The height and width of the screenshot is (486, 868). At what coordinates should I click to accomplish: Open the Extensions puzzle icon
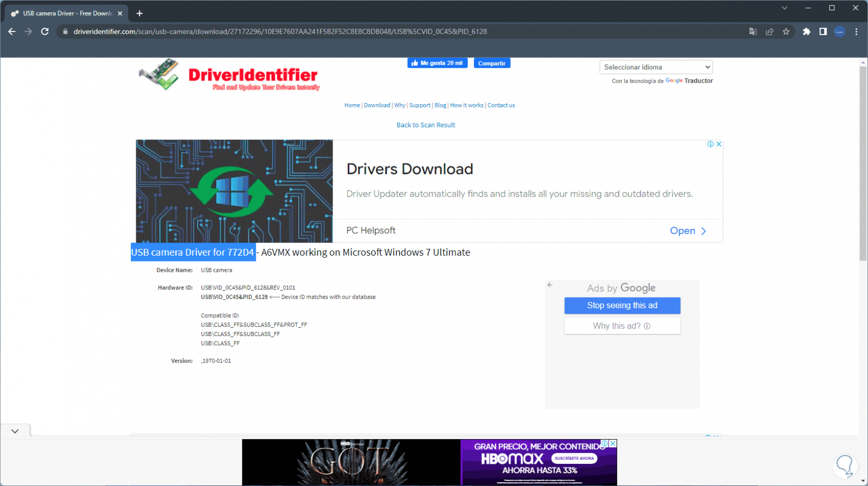tap(806, 32)
